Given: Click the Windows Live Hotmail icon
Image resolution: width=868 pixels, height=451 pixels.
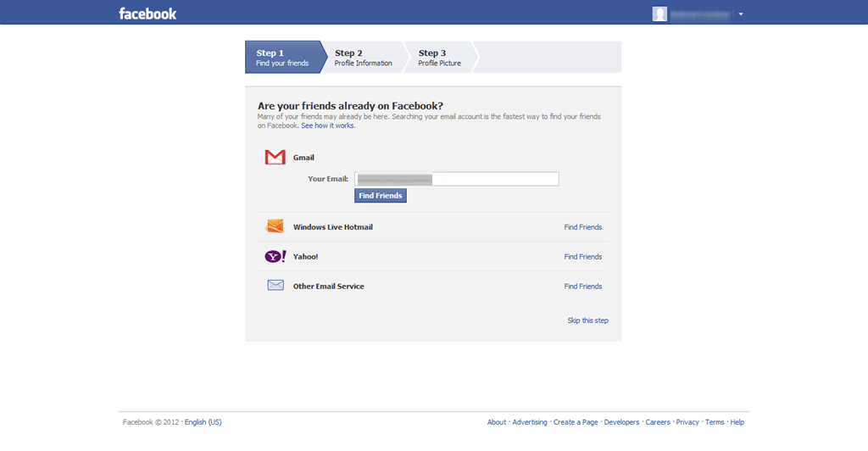Looking at the screenshot, I should point(275,225).
